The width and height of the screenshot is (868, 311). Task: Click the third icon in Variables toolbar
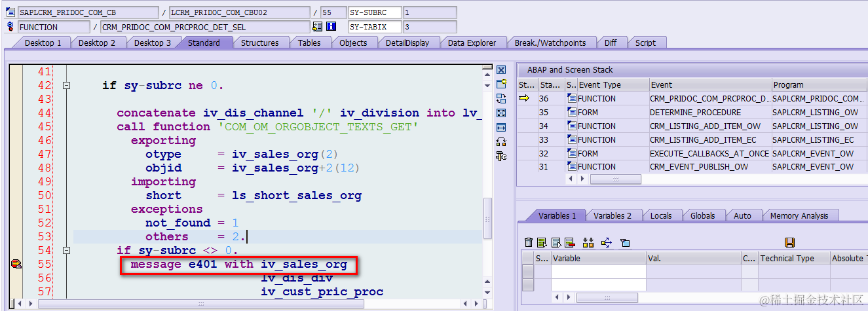click(556, 242)
